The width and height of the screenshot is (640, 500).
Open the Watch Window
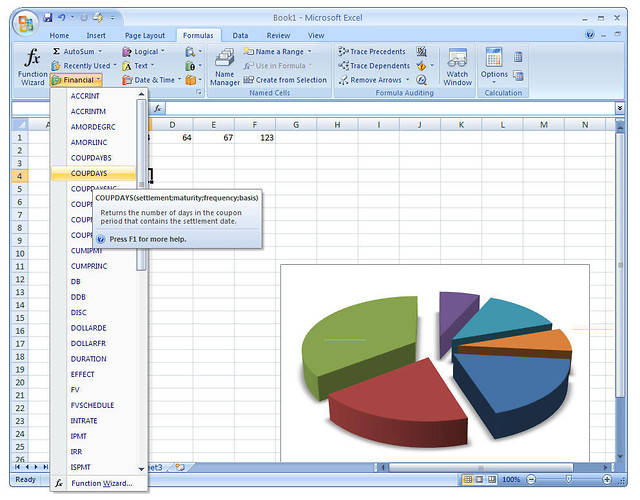457,67
